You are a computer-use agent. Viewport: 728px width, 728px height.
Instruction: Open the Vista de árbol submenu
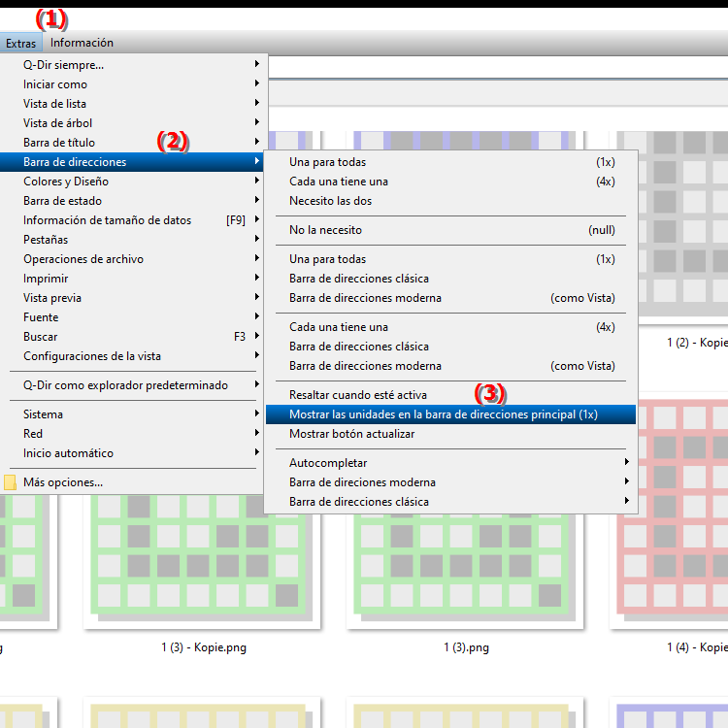[x=132, y=123]
